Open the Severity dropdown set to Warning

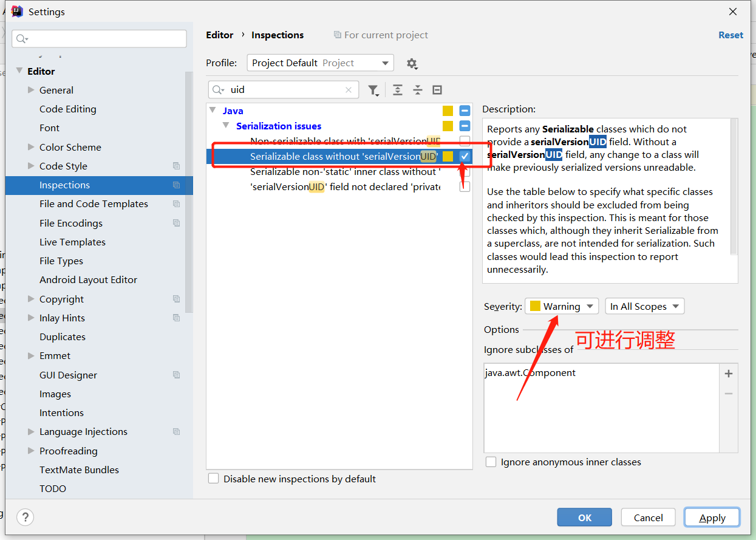pos(560,306)
